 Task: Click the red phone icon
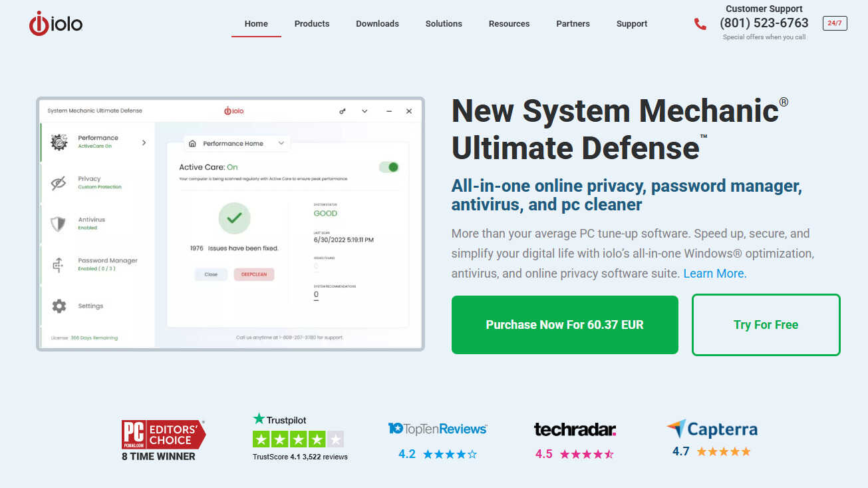[700, 24]
